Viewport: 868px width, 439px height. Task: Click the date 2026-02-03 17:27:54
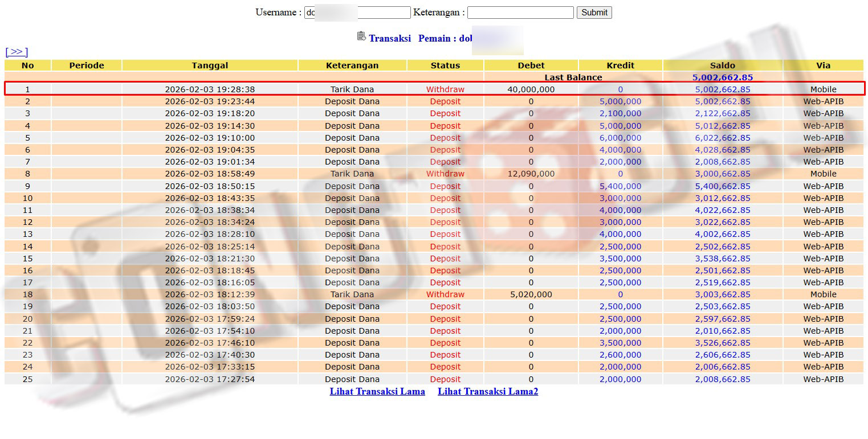(210, 379)
